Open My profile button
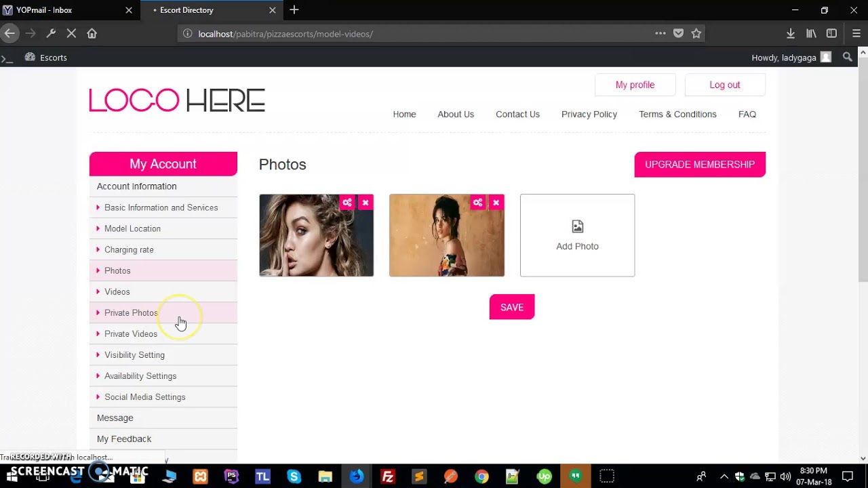The image size is (868, 488). click(635, 85)
